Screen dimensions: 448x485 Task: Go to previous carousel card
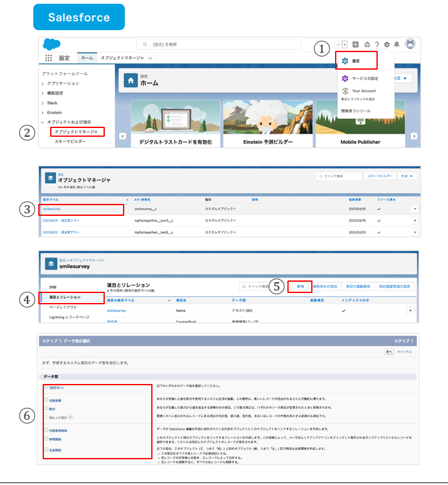tap(122, 136)
